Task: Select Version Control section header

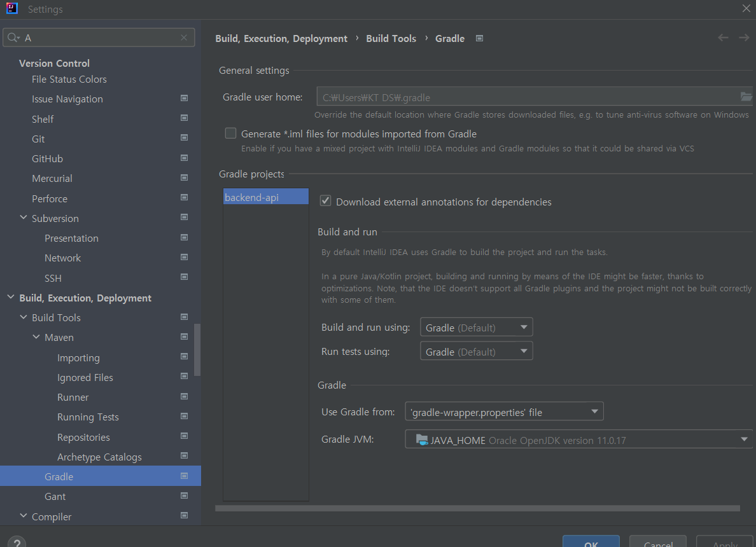Action: click(54, 63)
